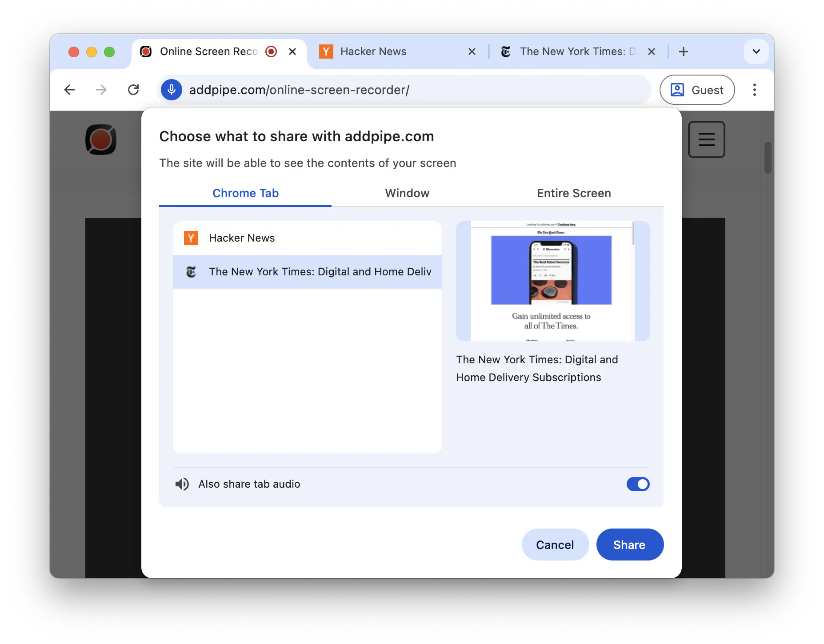Click the page vertical scrollbar

tap(768, 158)
